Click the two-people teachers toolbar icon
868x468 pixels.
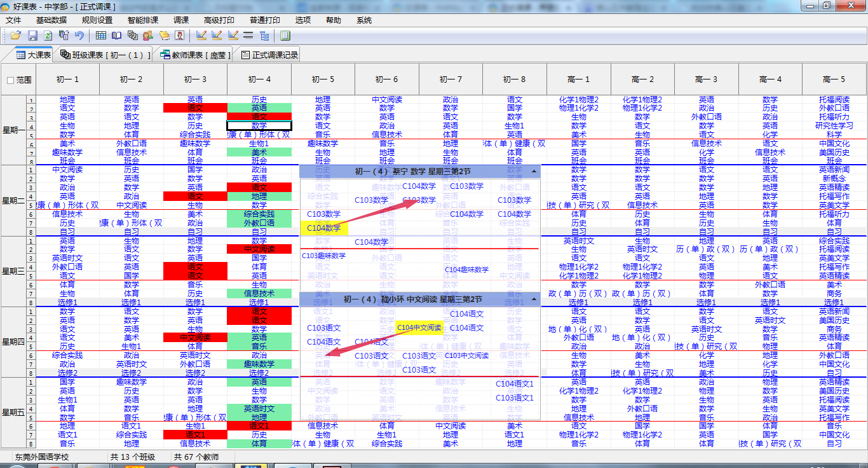coord(148,36)
